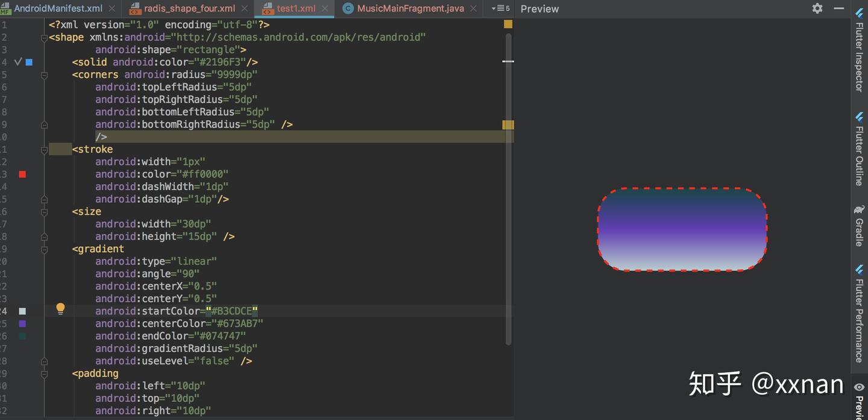Screen dimensions: 868x420
Task: Open the purple centerColor gutter swatch
Action: pyautogui.click(x=22, y=323)
